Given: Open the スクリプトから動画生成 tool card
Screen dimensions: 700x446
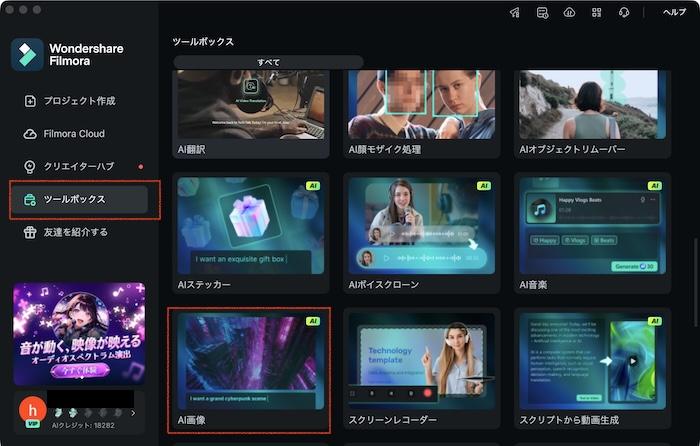Looking at the screenshot, I should [x=592, y=368].
